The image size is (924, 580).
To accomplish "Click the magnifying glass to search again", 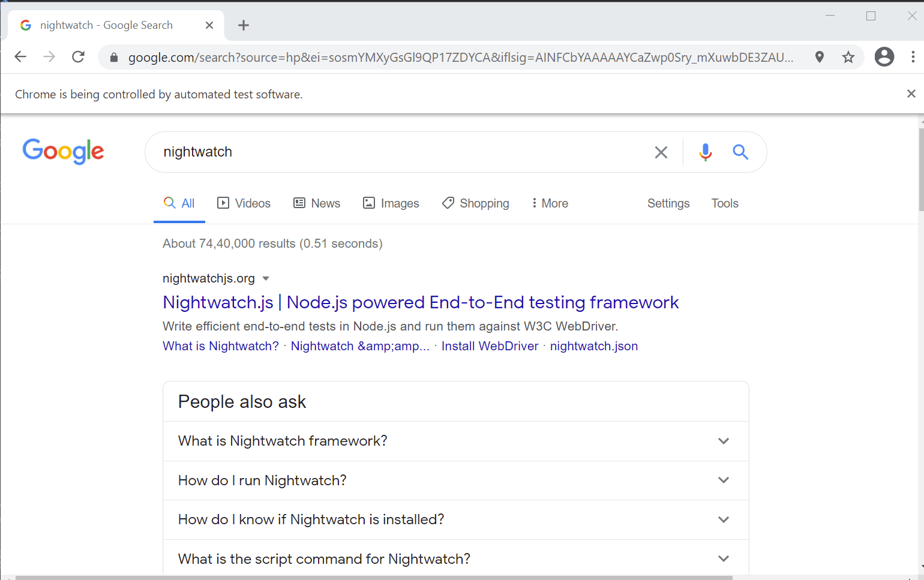I will click(x=740, y=152).
